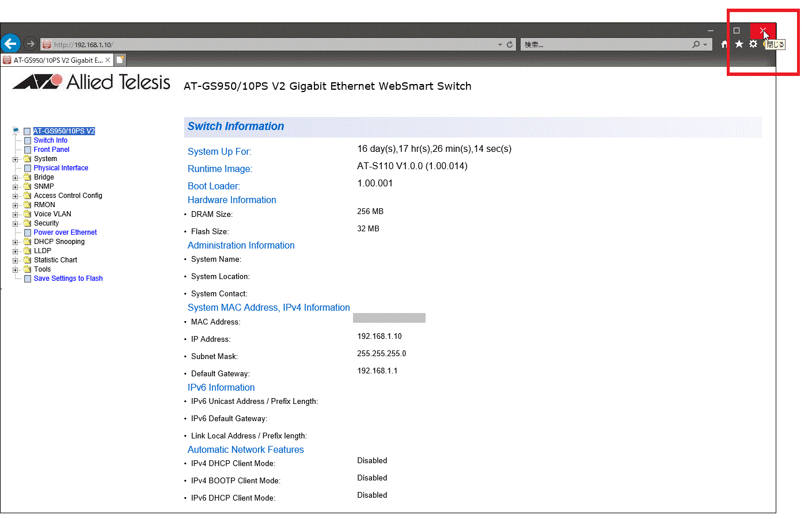Click the boot loader value 1.00.001

(375, 184)
